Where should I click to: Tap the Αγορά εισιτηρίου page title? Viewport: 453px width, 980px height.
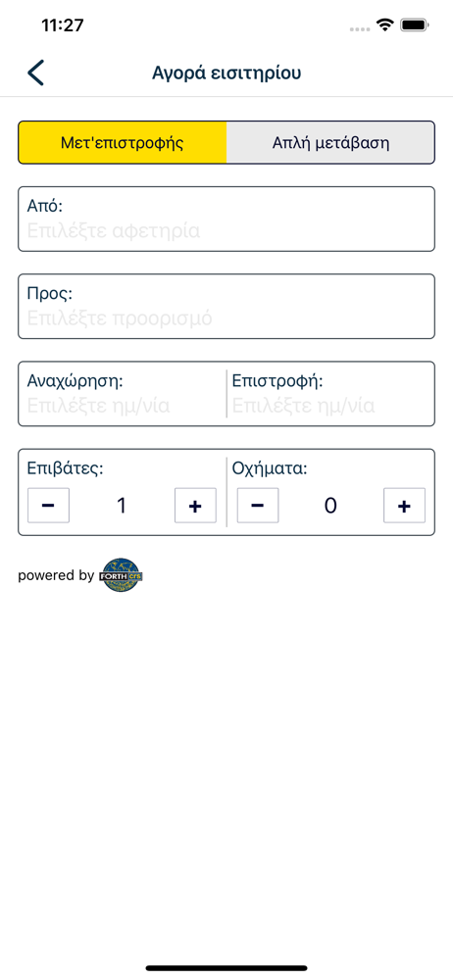click(226, 73)
